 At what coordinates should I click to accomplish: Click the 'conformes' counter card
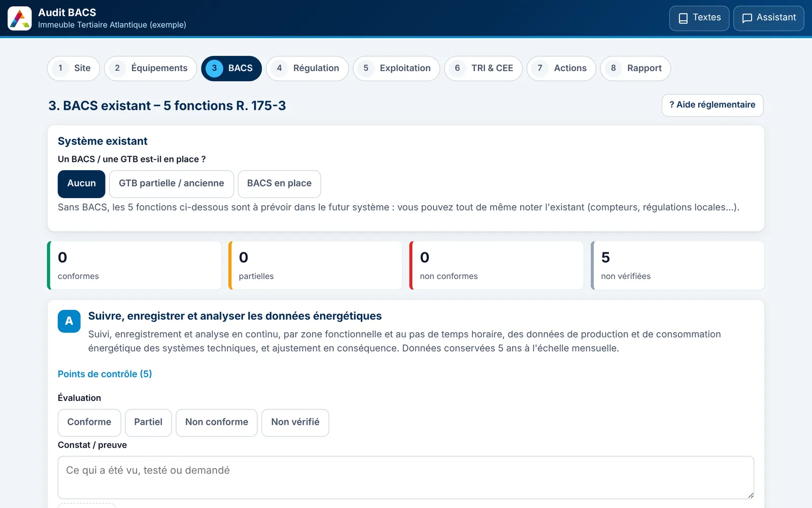point(134,266)
